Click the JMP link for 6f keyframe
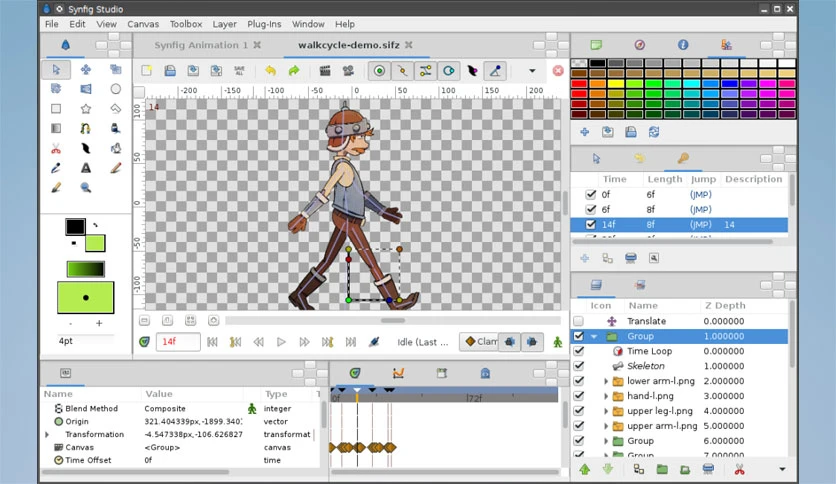This screenshot has height=484, width=836. [701, 209]
